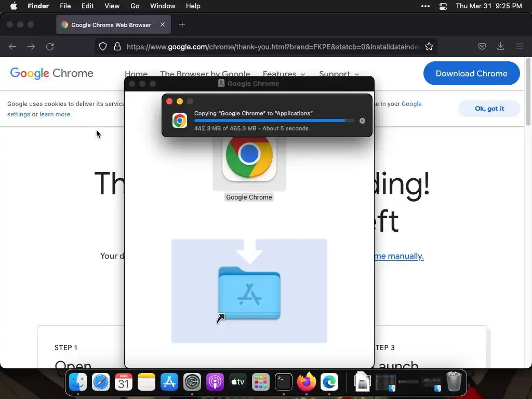Image resolution: width=532 pixels, height=399 pixels.
Task: Open a new Firefox tab
Action: click(182, 25)
